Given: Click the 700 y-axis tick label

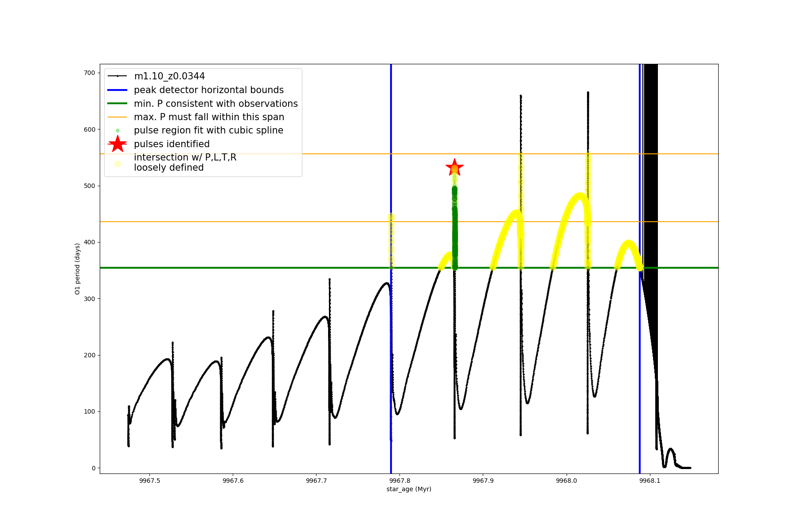Looking at the screenshot, I should (90, 73).
